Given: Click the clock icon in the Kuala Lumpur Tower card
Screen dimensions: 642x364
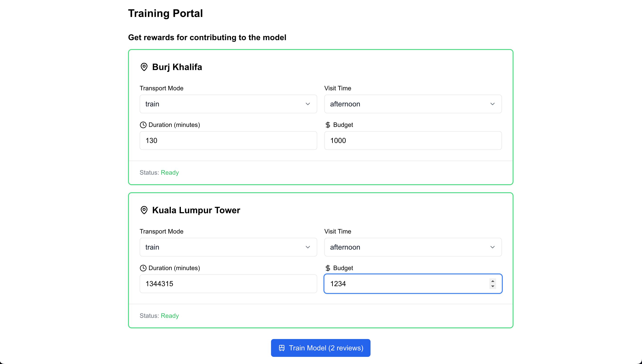Looking at the screenshot, I should (x=143, y=268).
